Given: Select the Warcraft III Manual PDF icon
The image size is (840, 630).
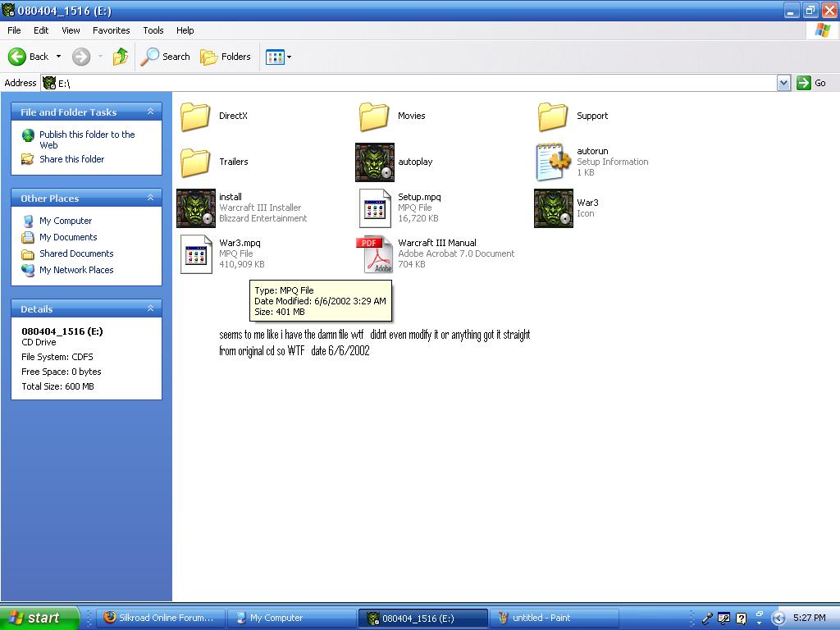Looking at the screenshot, I should click(x=374, y=254).
